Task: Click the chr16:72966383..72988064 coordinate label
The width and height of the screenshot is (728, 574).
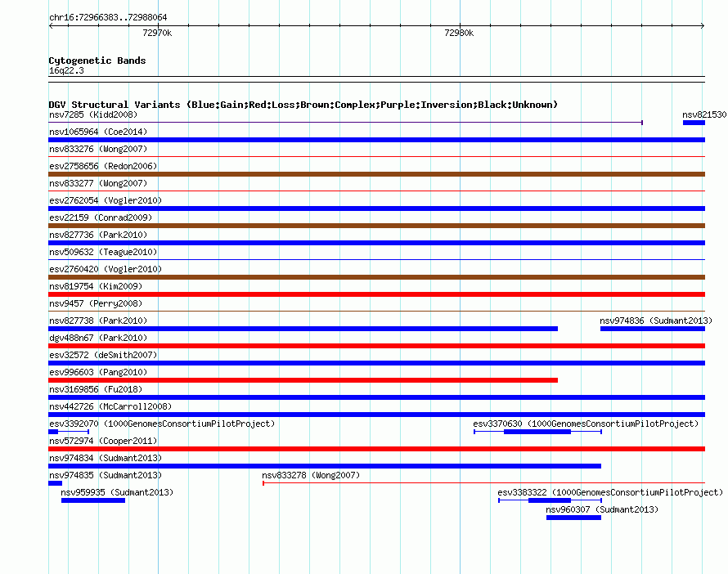Action: click(108, 18)
